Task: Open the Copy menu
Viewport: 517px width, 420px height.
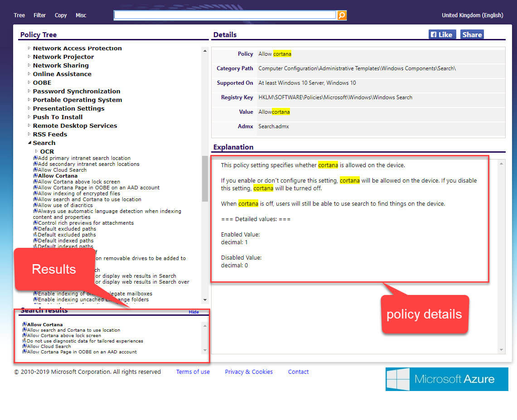Action: coord(61,15)
